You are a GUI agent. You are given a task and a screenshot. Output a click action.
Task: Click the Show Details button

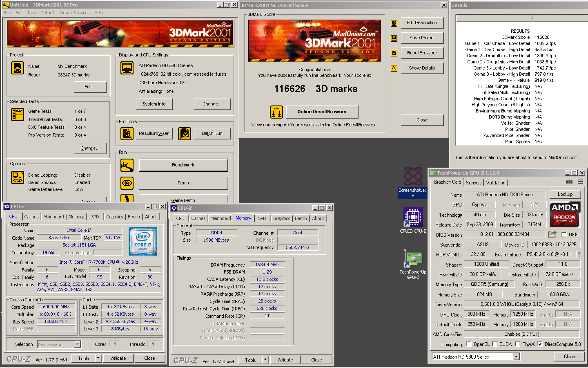pyautogui.click(x=422, y=68)
